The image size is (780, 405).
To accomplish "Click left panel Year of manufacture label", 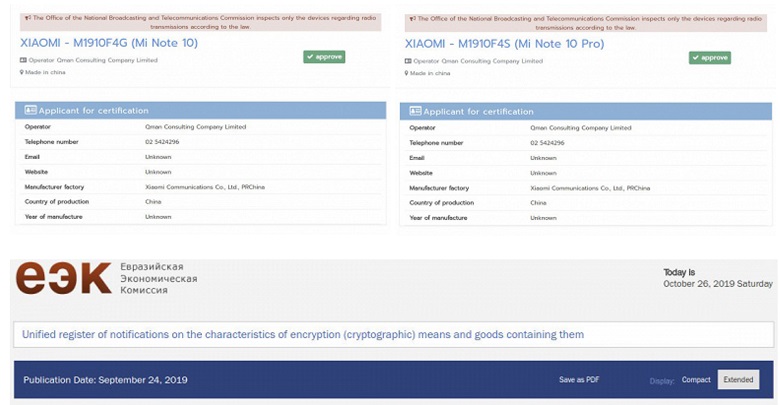I will tap(54, 216).
